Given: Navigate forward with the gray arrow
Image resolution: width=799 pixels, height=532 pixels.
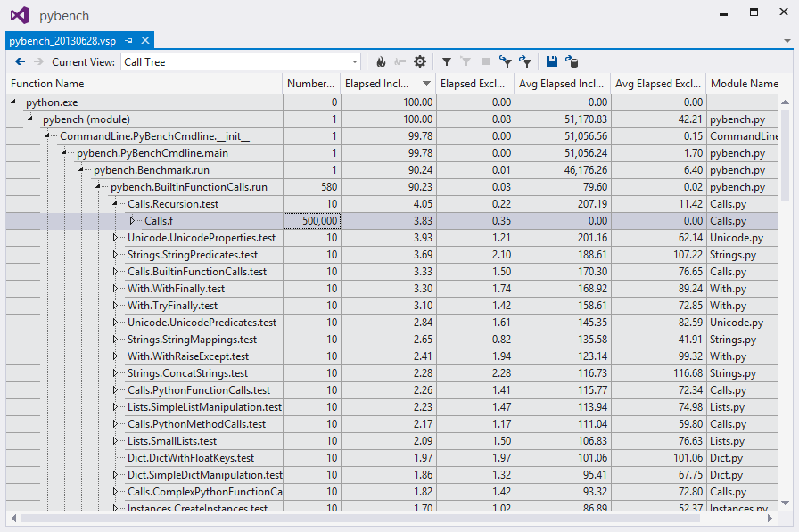Looking at the screenshot, I should tap(38, 61).
